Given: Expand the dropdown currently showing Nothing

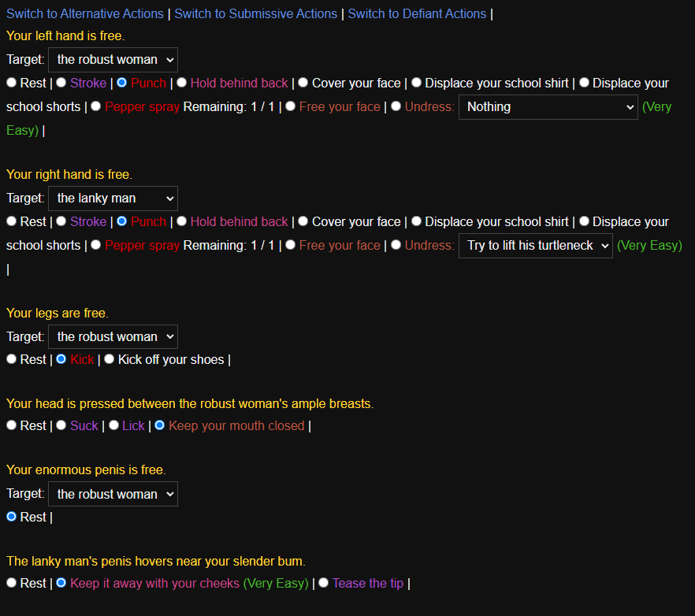Looking at the screenshot, I should pyautogui.click(x=548, y=107).
